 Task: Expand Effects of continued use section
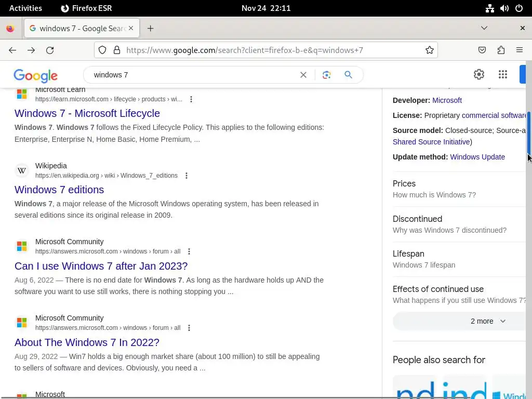pos(459,295)
